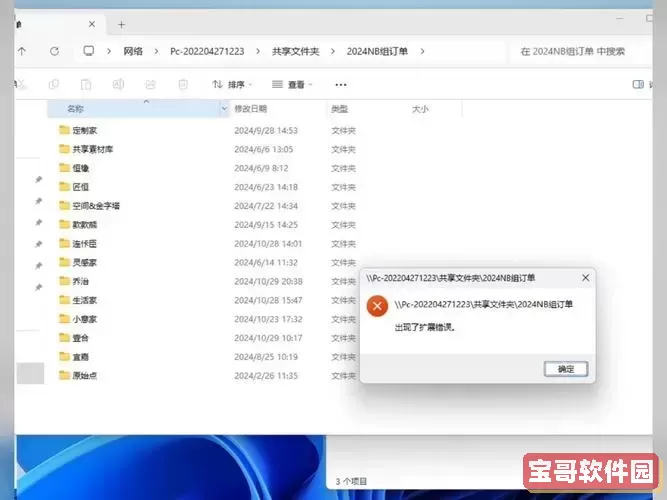The height and width of the screenshot is (500, 667).
Task: Open the See more (...) toolbar menu
Action: [341, 85]
